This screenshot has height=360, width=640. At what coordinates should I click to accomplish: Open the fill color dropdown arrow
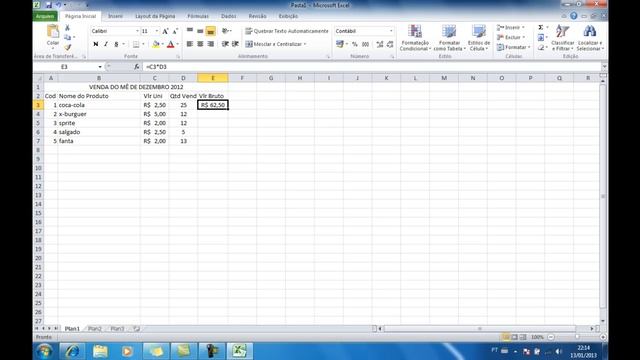click(162, 44)
